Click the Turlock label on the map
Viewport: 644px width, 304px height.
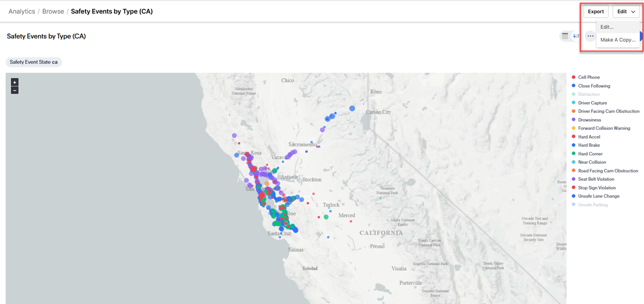(x=331, y=205)
